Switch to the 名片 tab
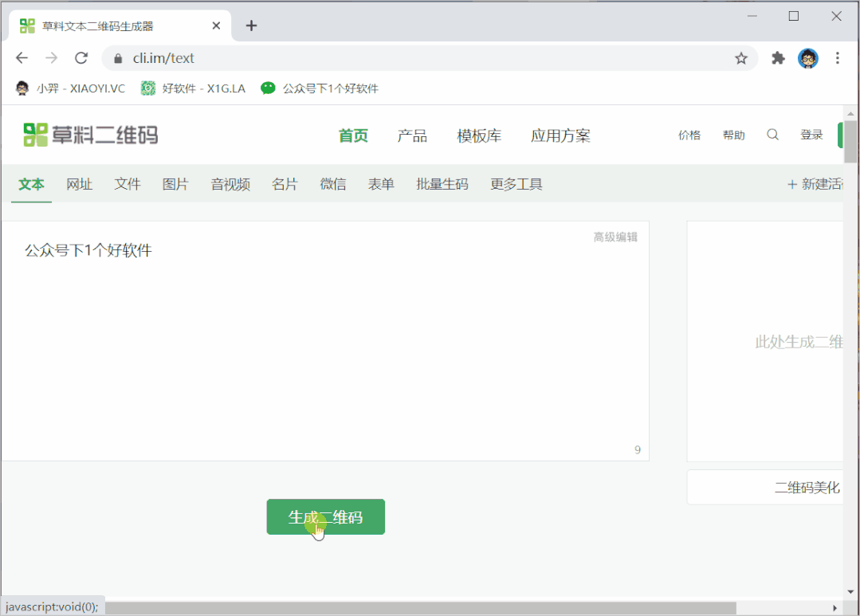The width and height of the screenshot is (860, 616). (285, 184)
